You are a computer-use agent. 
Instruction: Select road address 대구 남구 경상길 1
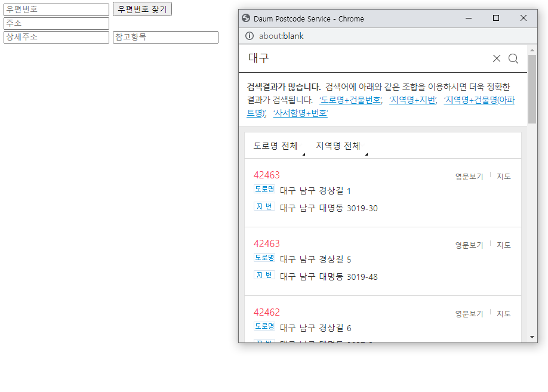[x=315, y=191]
